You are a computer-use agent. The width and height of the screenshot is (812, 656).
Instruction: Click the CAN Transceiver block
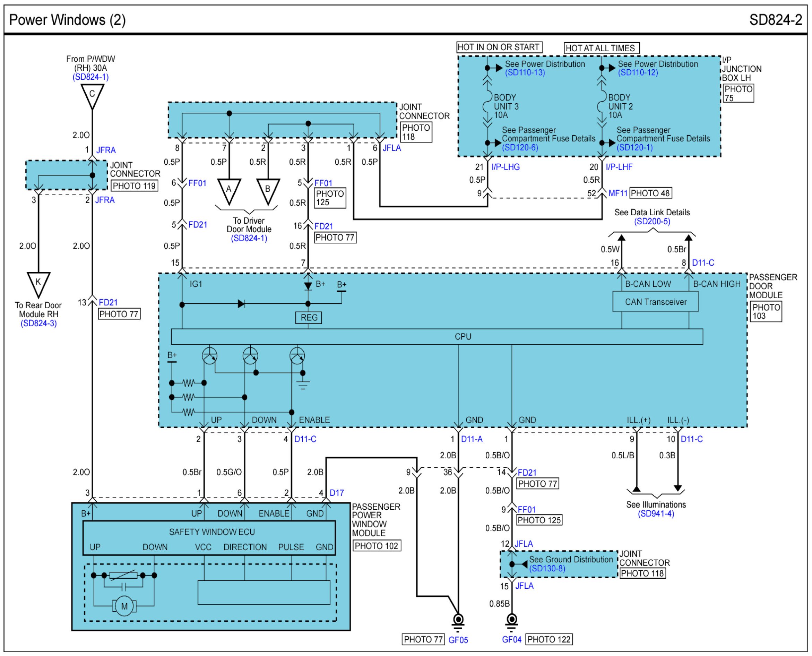[655, 302]
